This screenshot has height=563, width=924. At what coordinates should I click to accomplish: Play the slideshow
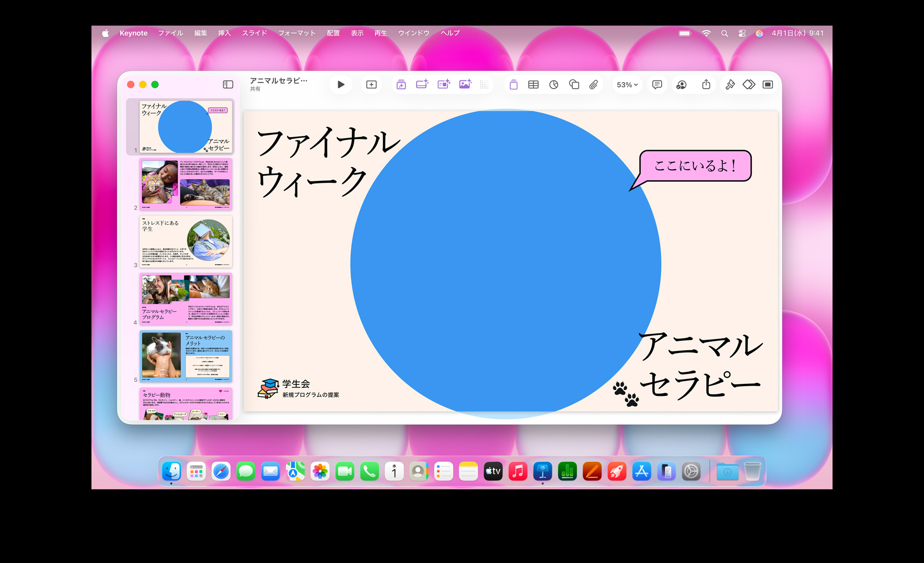[341, 85]
